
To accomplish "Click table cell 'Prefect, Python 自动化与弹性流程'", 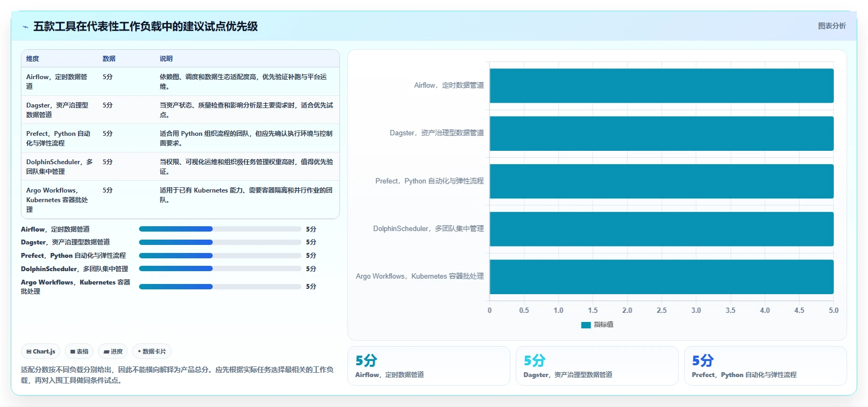I will [58, 138].
